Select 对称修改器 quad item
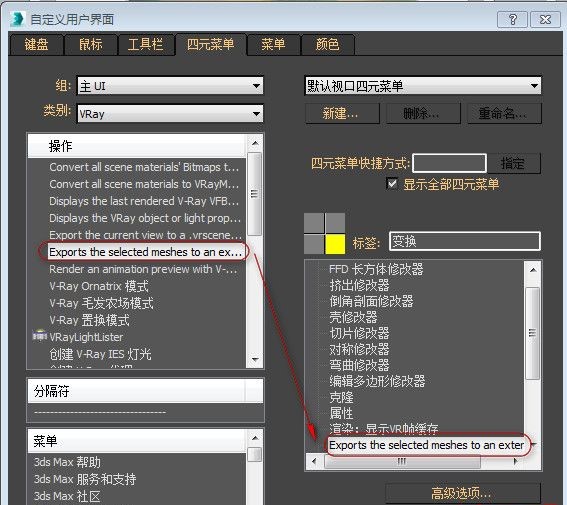 [x=359, y=349]
